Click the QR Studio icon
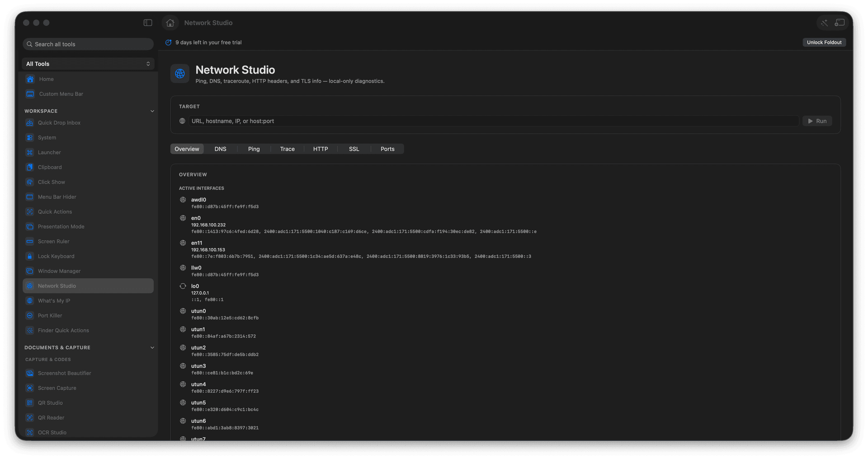868x459 pixels. (x=30, y=403)
